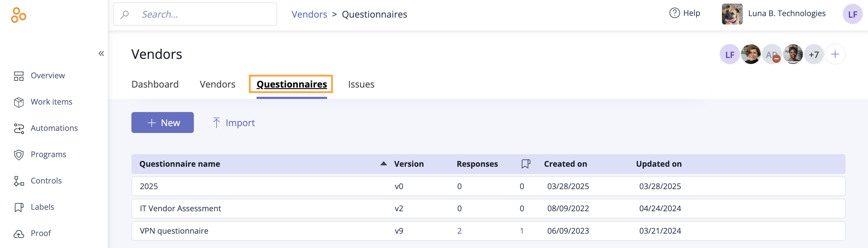Open IT Vendor Assessment questionnaire
Viewport: 868px width, 248px height.
[488, 209]
